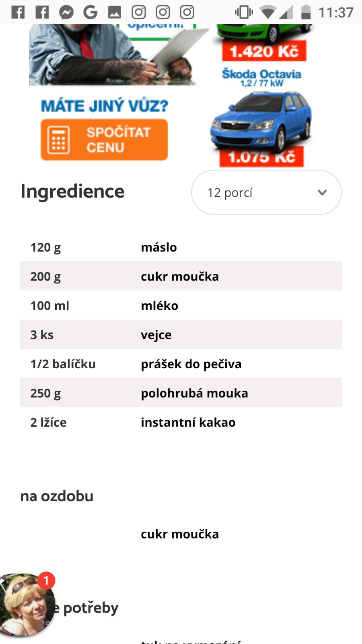
Task: Tap the Wi-Fi status icon
Action: point(267,12)
